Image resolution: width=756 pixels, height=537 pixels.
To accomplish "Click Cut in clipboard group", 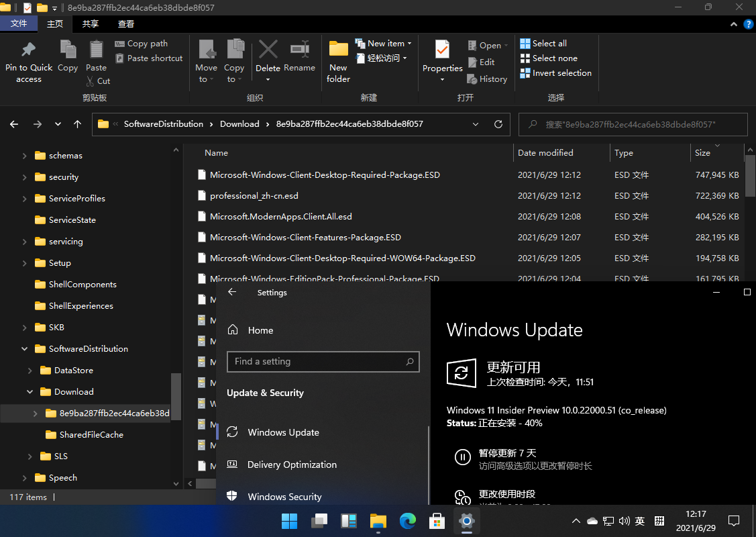I will (99, 81).
